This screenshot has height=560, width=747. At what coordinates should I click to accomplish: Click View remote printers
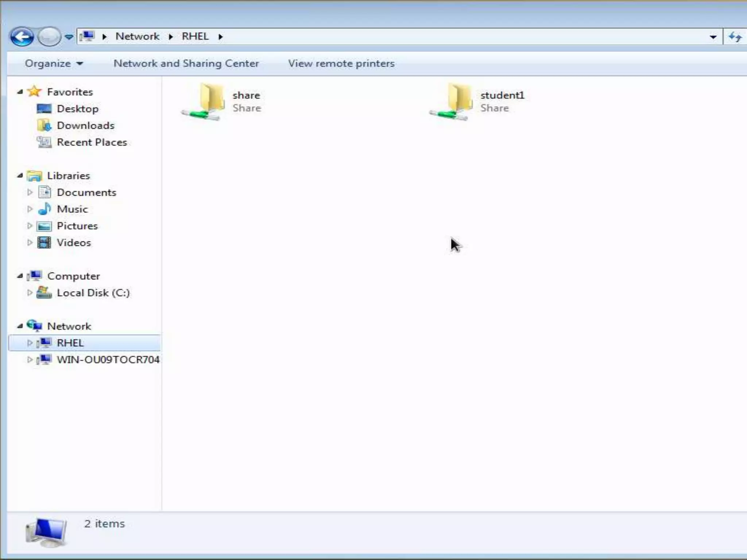click(341, 63)
